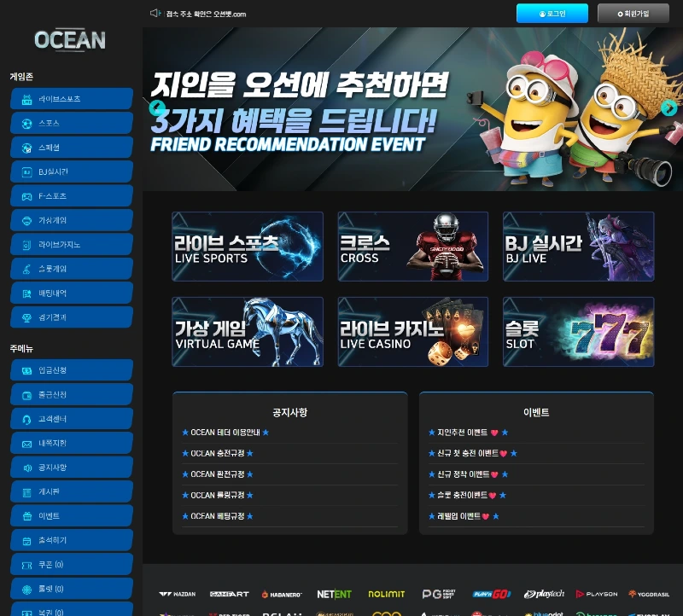Click the OCEAN logo
Image resolution: width=683 pixels, height=616 pixels.
point(70,39)
